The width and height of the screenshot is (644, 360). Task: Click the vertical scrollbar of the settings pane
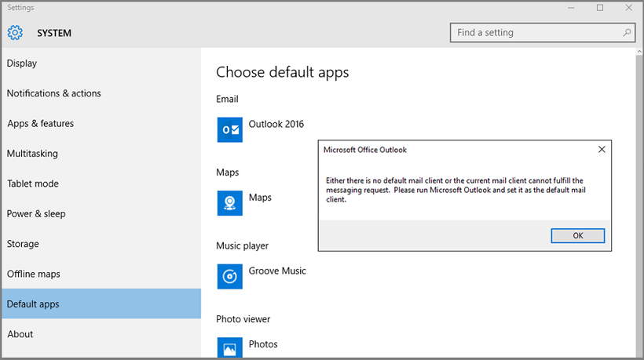coord(639,205)
